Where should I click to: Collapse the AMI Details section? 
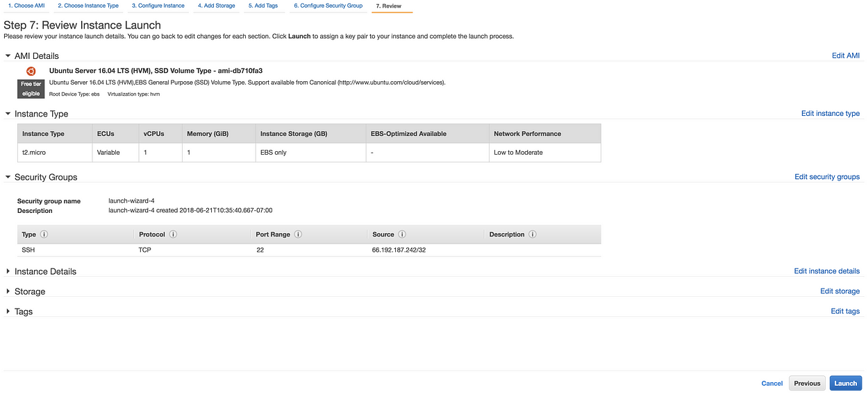pyautogui.click(x=8, y=55)
